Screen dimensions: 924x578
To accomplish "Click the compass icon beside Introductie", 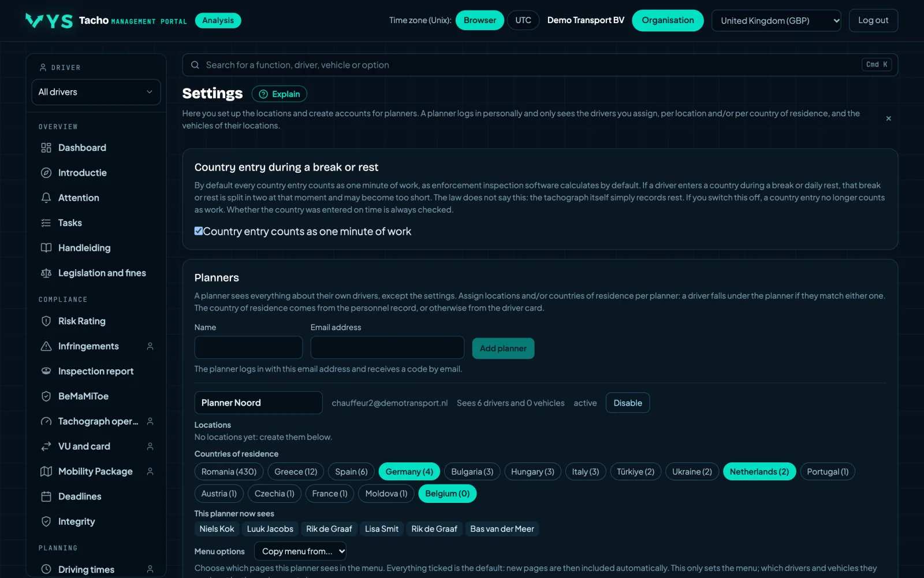I will point(46,173).
